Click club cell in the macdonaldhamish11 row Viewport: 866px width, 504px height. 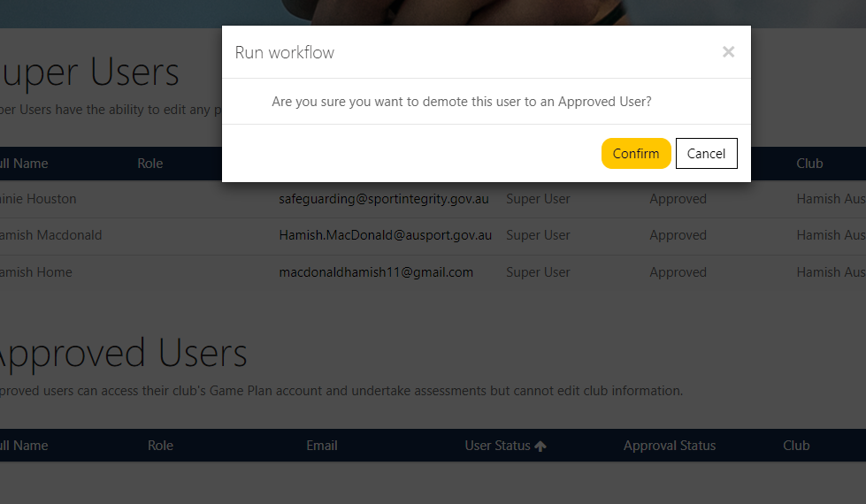(831, 272)
